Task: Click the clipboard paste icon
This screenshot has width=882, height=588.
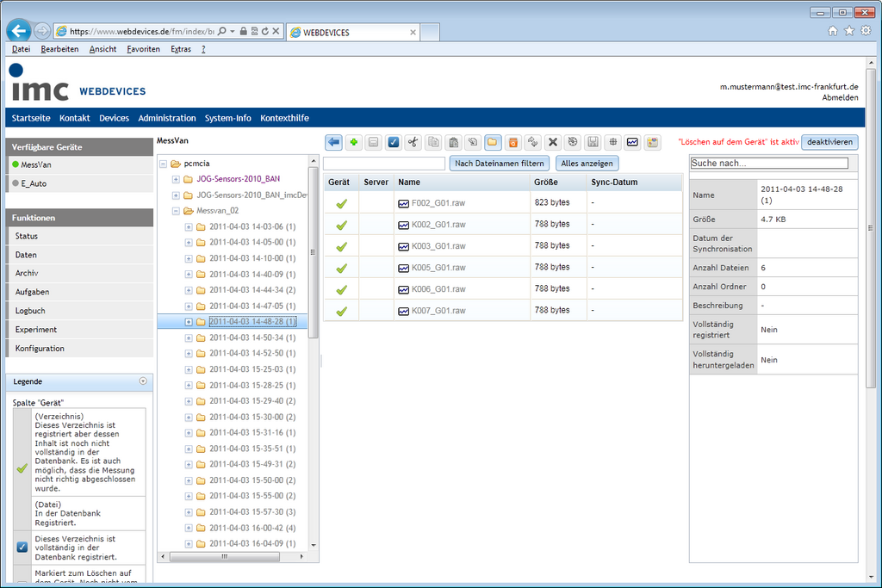Action: (x=453, y=142)
